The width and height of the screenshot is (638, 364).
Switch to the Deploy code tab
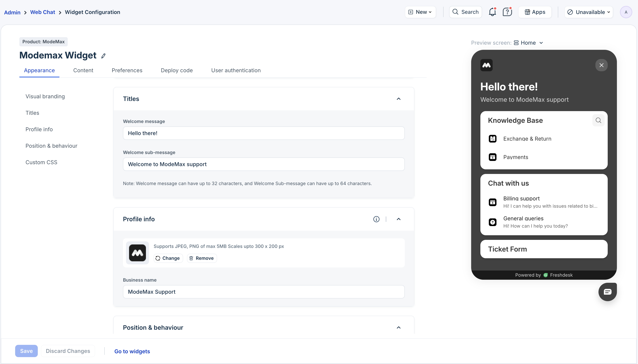177,70
